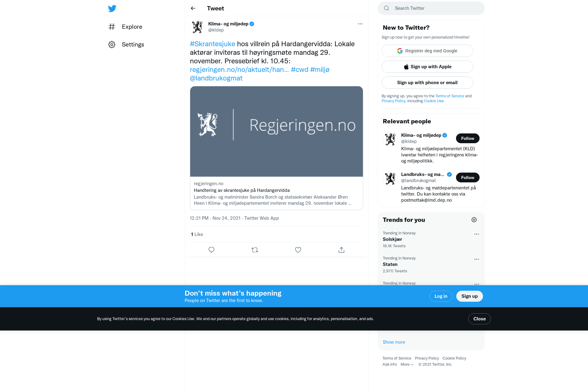The image size is (588, 392).
Task: Like the tweet with the heart icon
Action: coord(298,250)
